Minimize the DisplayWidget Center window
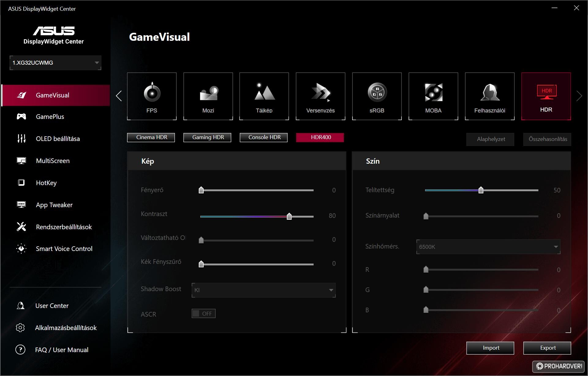Screen dimensions: 588x376 (554, 8)
